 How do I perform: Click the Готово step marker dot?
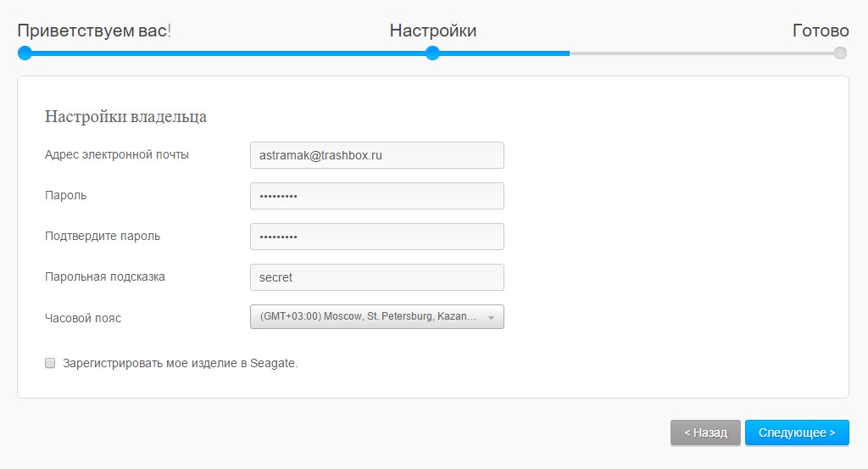click(840, 53)
